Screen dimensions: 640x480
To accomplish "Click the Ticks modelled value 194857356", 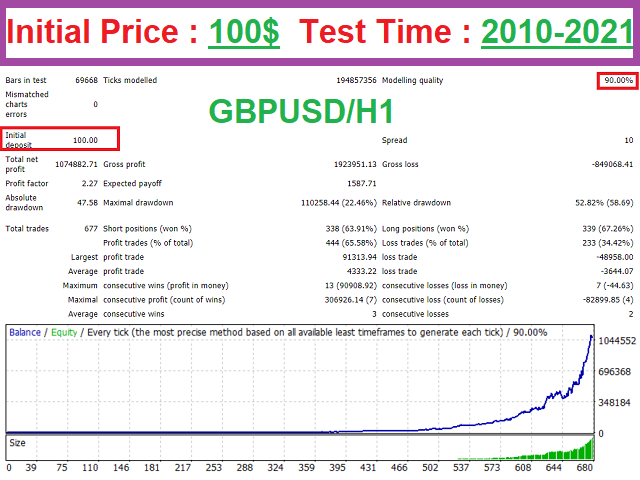I will [356, 80].
